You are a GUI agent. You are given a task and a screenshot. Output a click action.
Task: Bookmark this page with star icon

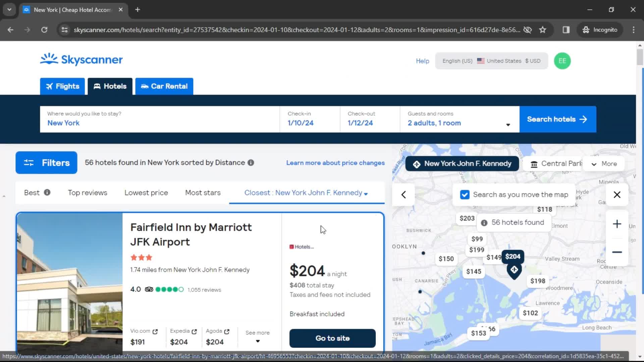543,30
